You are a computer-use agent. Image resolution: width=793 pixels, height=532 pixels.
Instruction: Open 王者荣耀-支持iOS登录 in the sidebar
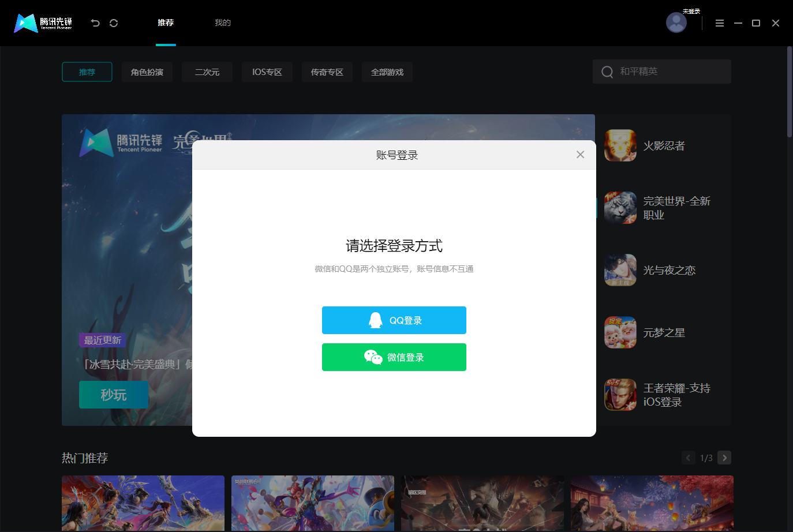620,395
